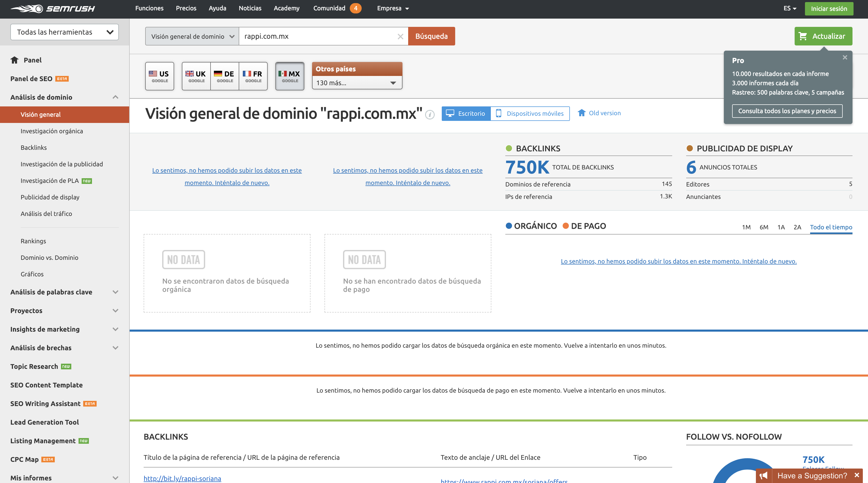This screenshot has width=868, height=483.
Task: Show the 1M time range
Action: (746, 227)
